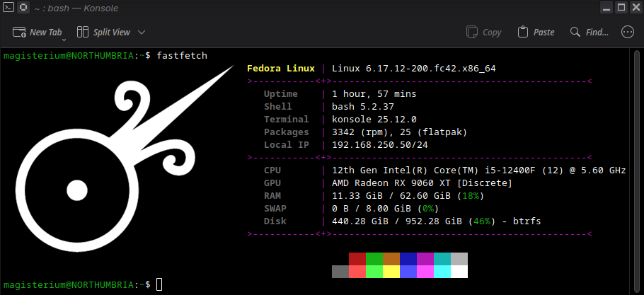Click the bright magenta color block
The height and width of the screenshot is (295, 644).
click(425, 272)
